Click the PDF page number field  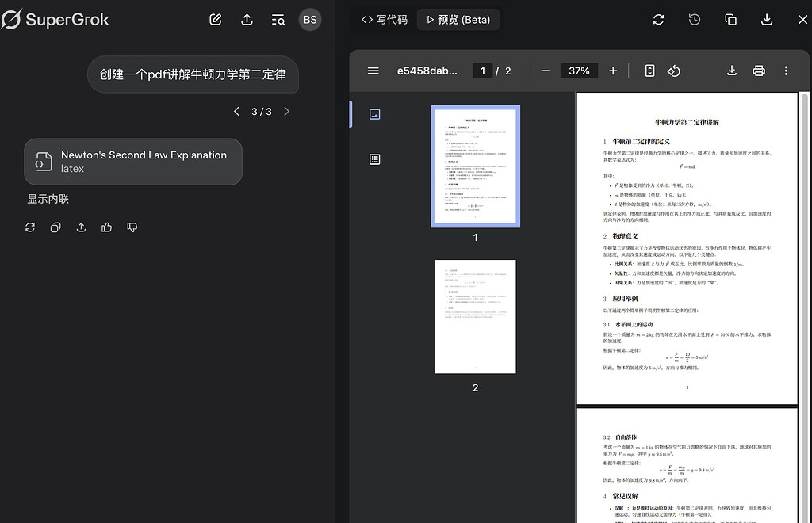coord(483,71)
